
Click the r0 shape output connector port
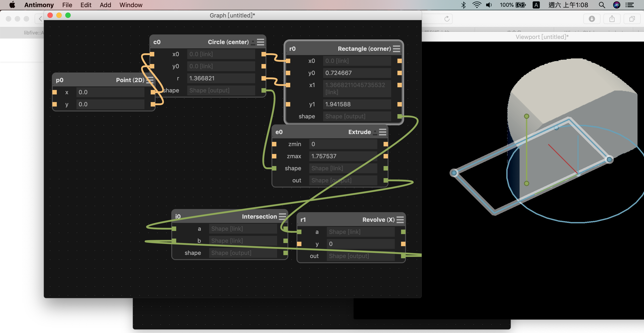tap(399, 116)
